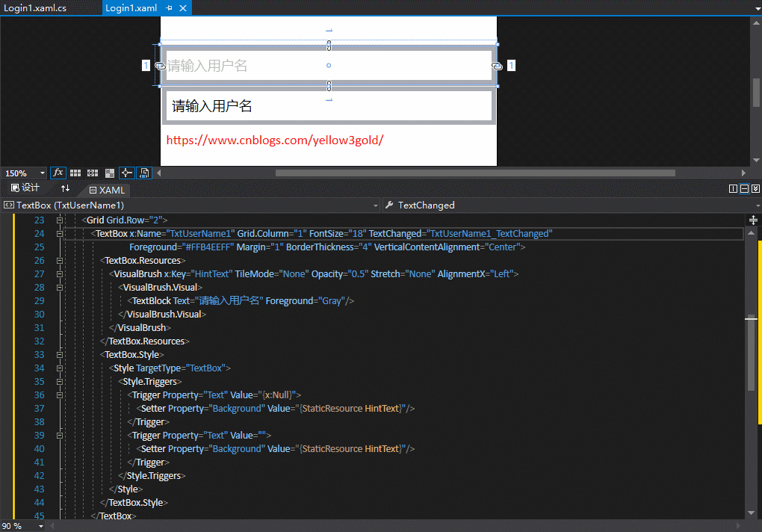This screenshot has height=532, width=762.
Task: Toggle snapping to gridlines icon
Action: coord(93,173)
